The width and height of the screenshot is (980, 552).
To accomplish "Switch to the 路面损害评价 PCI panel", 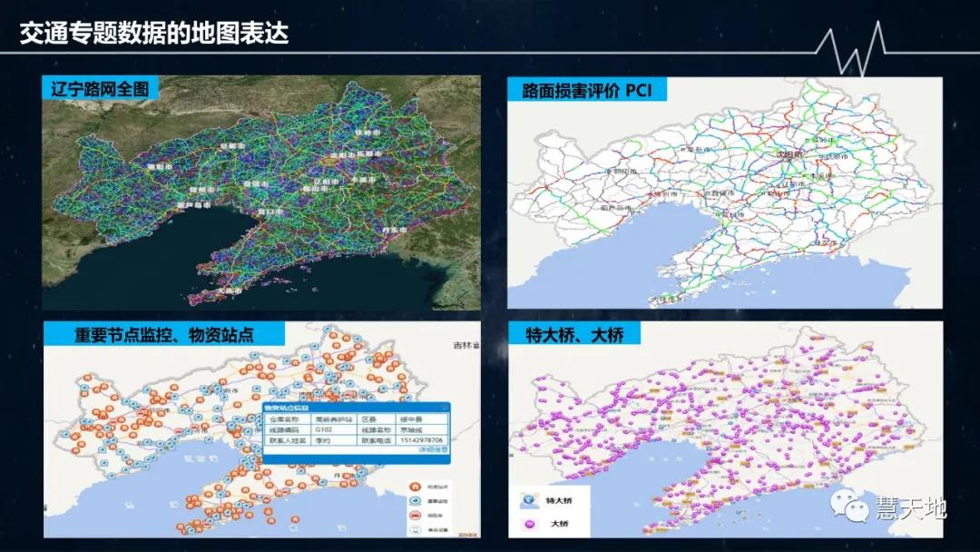I will (588, 90).
